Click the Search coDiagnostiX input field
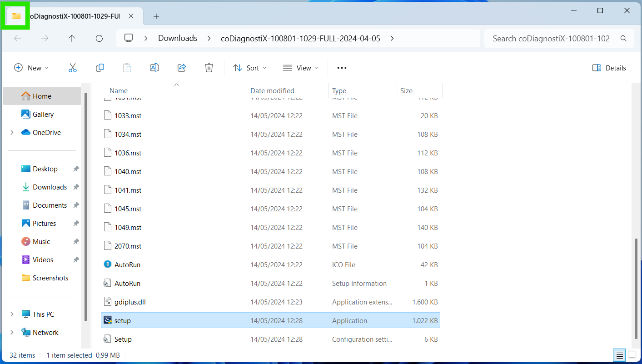This screenshot has width=642, height=364. 551,39
